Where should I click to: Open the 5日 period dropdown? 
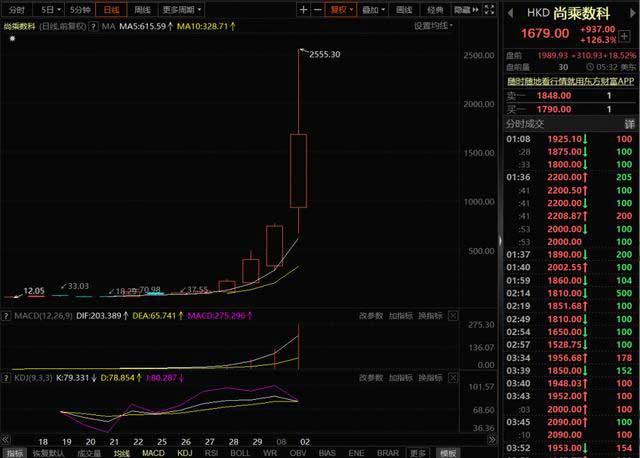click(51, 10)
